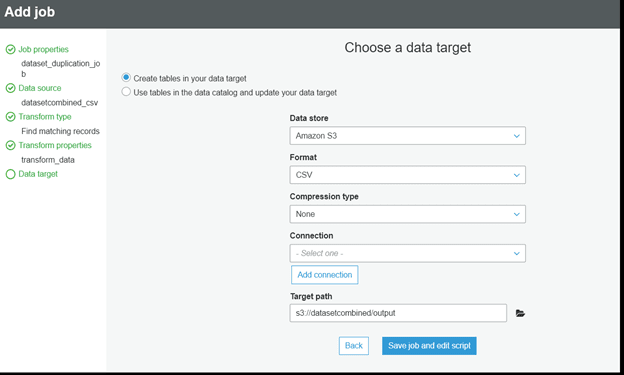This screenshot has height=375, width=624.
Task: Go to the Data source step
Action: (40, 88)
